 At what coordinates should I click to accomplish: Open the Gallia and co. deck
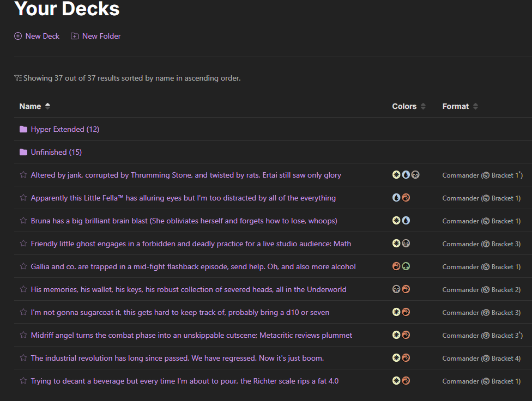pyautogui.click(x=194, y=266)
